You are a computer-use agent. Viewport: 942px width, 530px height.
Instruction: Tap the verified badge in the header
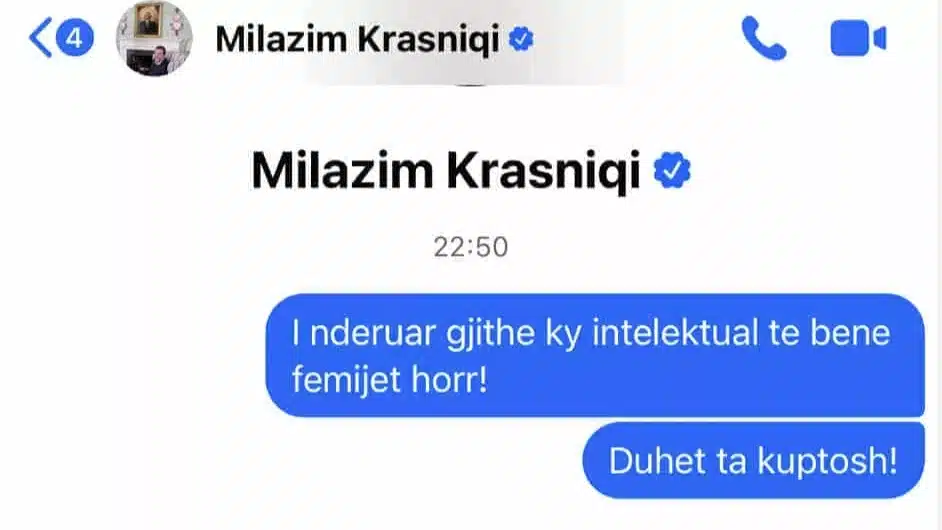point(521,39)
